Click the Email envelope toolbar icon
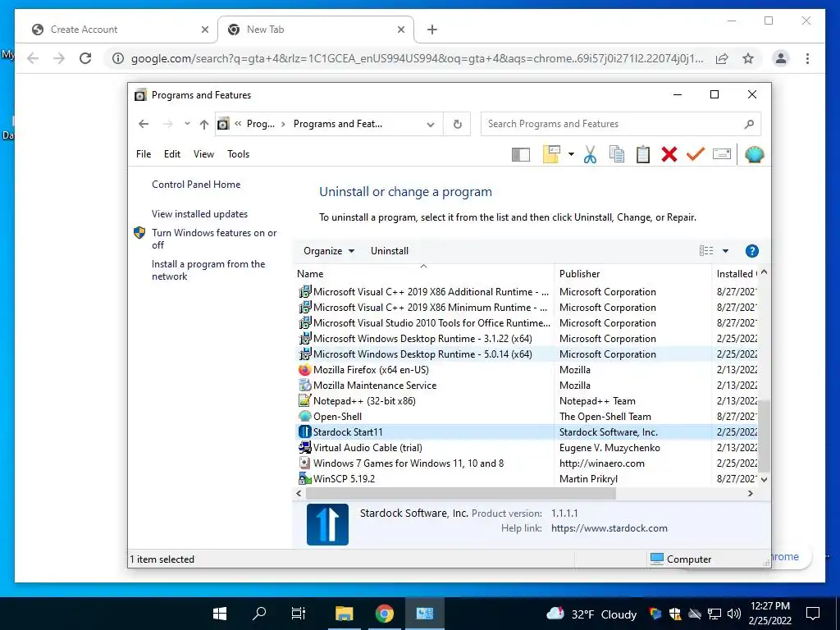 pyautogui.click(x=722, y=154)
